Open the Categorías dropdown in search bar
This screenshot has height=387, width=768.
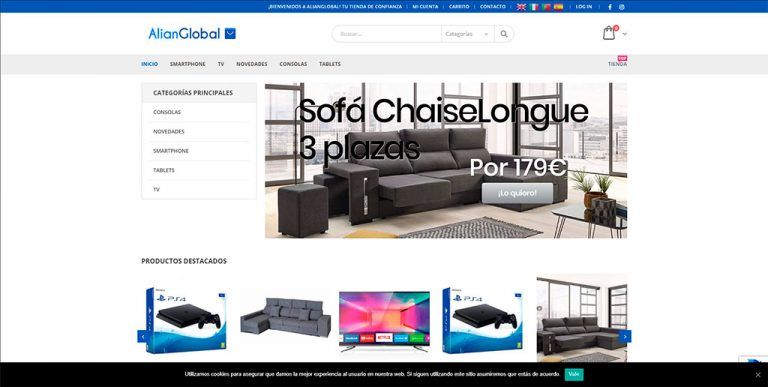tap(467, 34)
